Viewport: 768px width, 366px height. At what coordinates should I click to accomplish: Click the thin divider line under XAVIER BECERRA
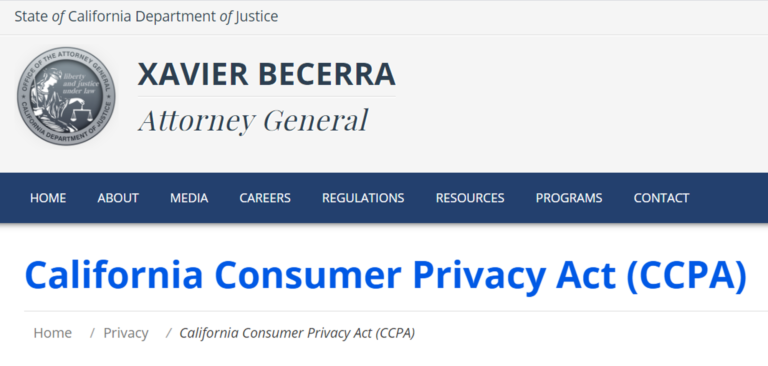pos(266,97)
